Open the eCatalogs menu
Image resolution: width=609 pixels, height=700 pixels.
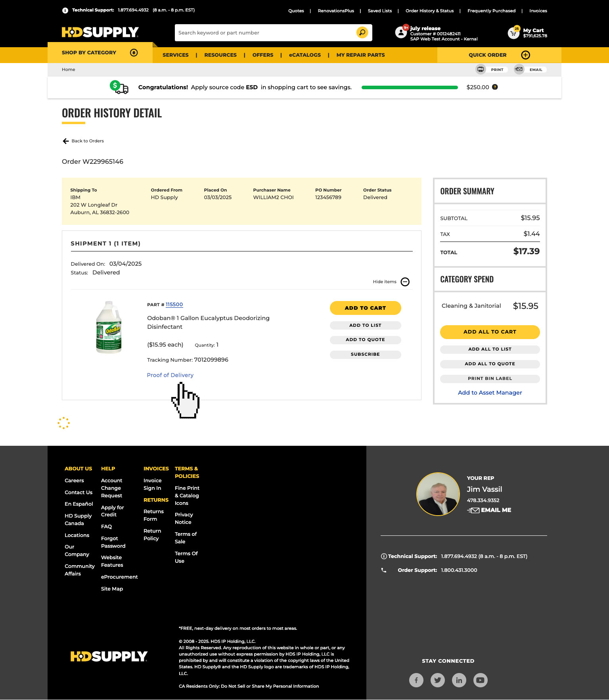pos(305,55)
